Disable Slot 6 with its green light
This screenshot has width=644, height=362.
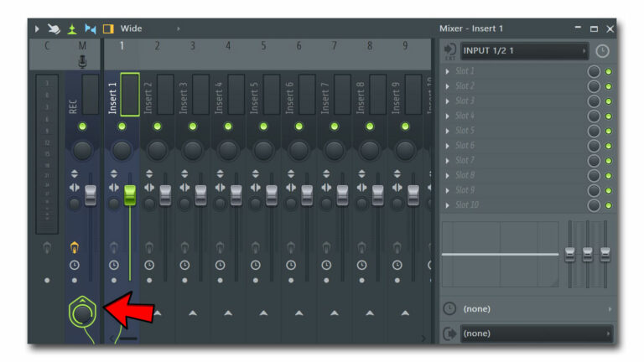click(609, 146)
